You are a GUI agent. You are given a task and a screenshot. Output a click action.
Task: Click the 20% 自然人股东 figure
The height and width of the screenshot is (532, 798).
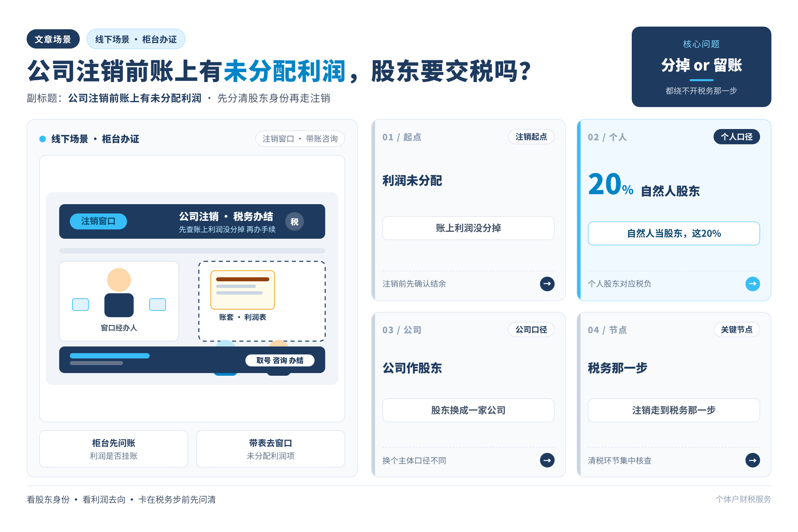(643, 185)
